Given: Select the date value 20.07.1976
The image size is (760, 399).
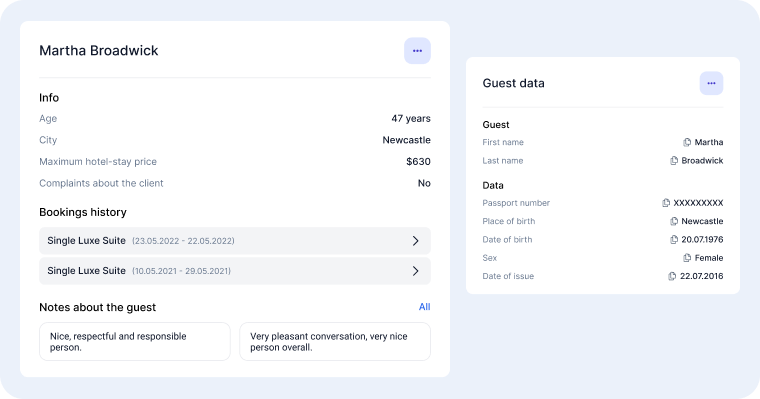Looking at the screenshot, I should pos(702,239).
